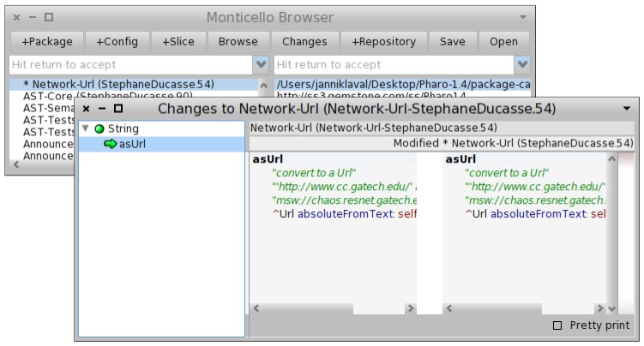Open the Browse button in Monticello

[238, 41]
